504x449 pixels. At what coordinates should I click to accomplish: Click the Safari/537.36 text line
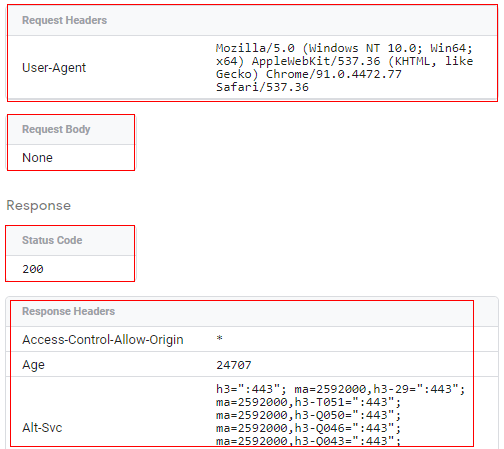(x=262, y=87)
